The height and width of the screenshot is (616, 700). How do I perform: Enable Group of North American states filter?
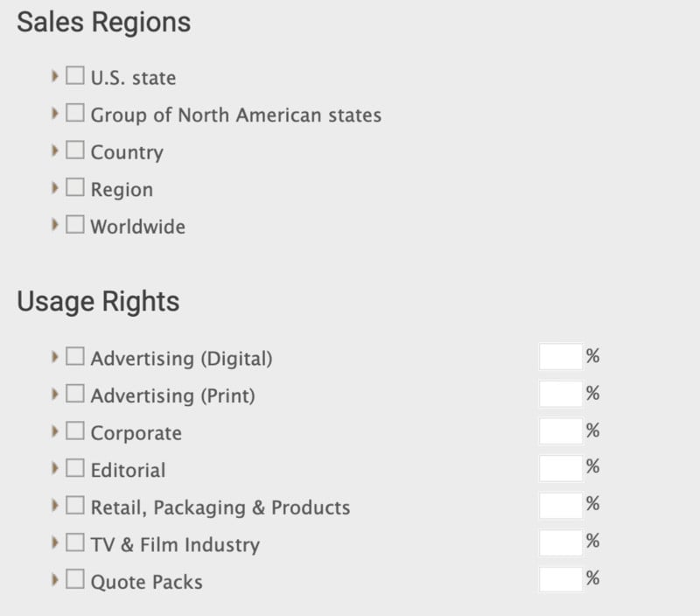click(x=74, y=115)
